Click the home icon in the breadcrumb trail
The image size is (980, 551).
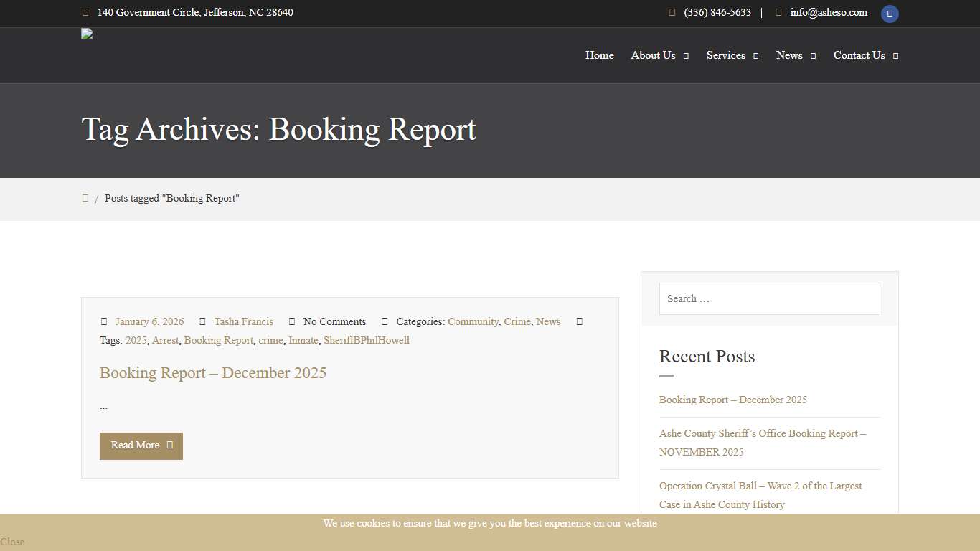[85, 198]
